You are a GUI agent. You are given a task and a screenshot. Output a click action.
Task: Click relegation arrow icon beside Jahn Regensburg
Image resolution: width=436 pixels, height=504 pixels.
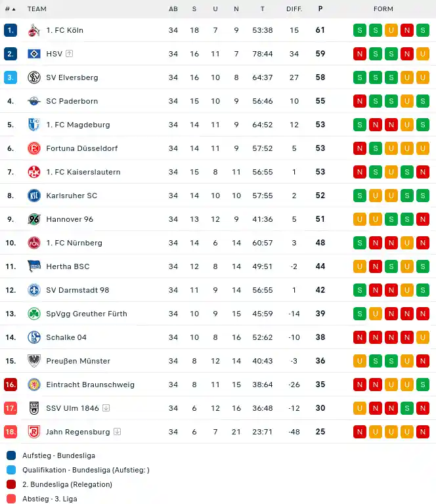pos(118,432)
